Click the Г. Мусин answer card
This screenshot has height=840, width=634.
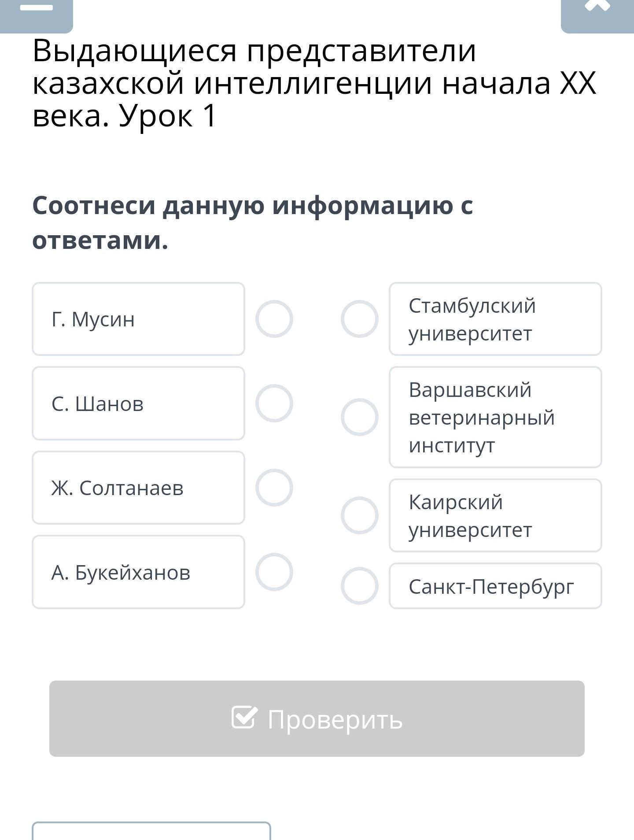click(x=138, y=319)
